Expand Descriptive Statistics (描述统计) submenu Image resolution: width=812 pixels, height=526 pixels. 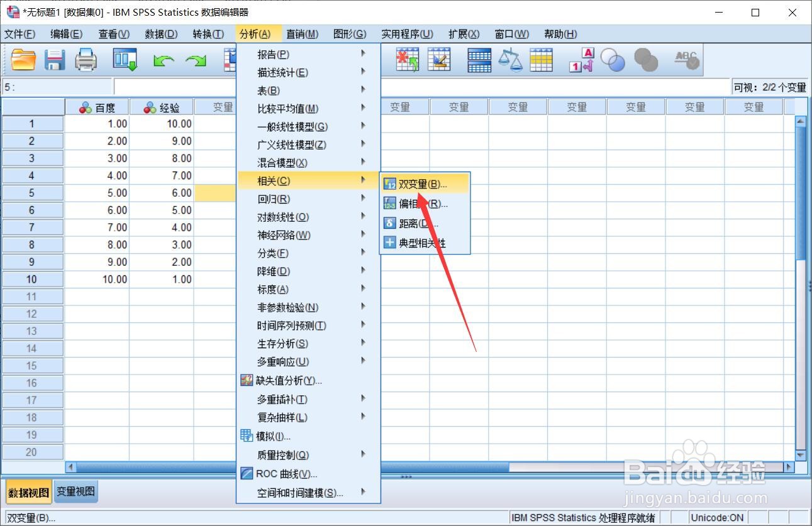(308, 72)
